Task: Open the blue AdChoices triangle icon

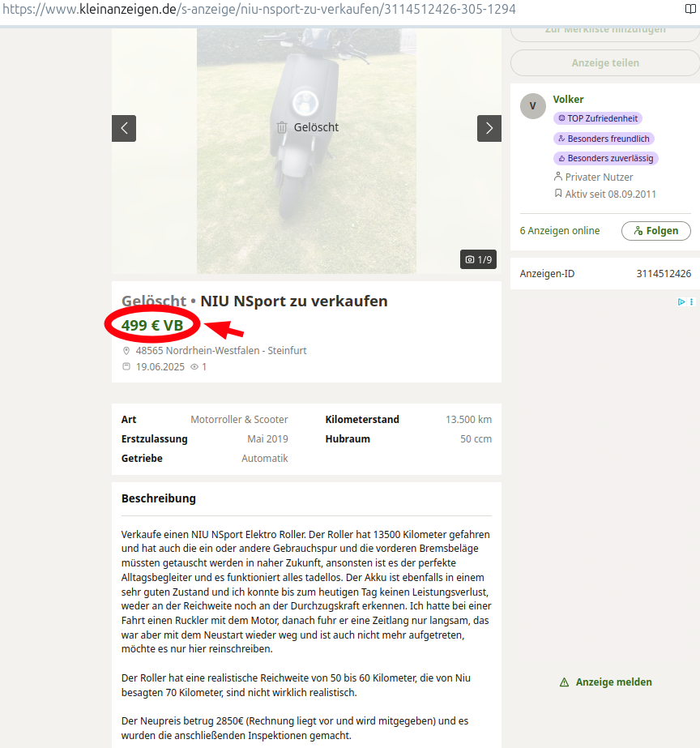Action: point(681,301)
